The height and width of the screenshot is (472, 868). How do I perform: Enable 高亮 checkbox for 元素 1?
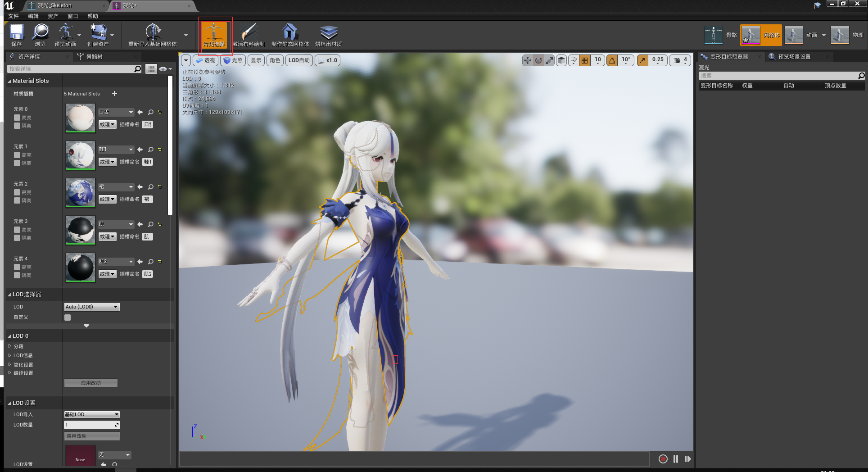[17, 155]
